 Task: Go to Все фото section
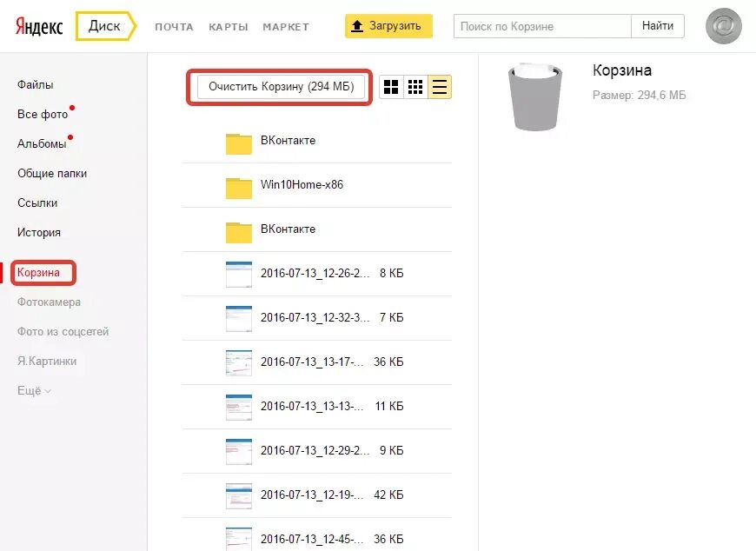[x=43, y=114]
